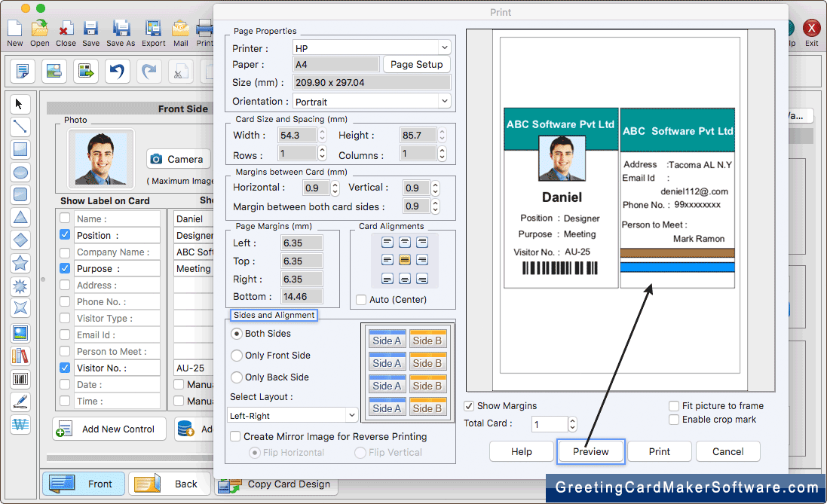The image size is (827, 504).
Task: Select the Barcode tool in sidebar
Action: coord(20,379)
